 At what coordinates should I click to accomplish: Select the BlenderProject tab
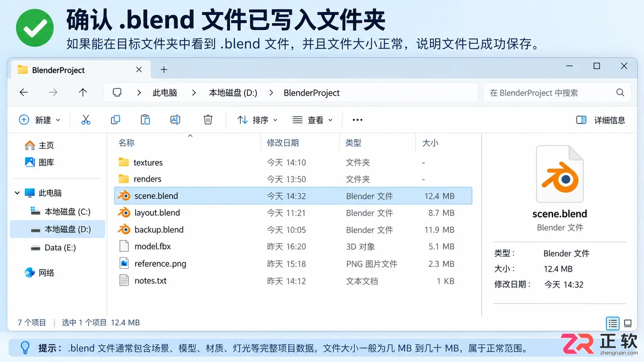pos(80,70)
